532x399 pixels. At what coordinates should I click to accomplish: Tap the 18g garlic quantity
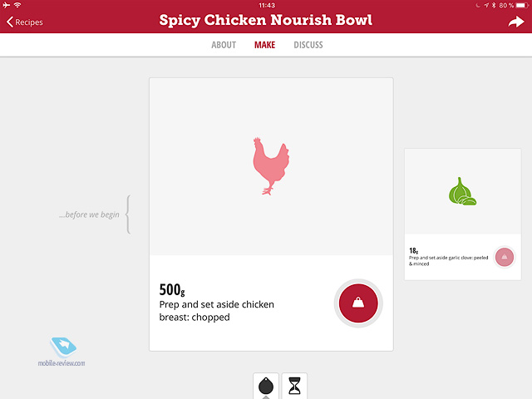point(414,251)
